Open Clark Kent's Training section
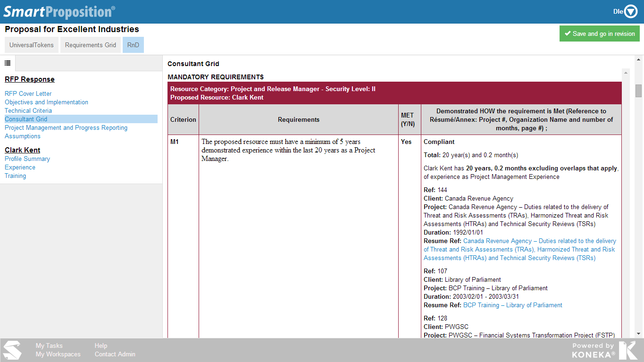This screenshot has height=362, width=644. (16, 176)
